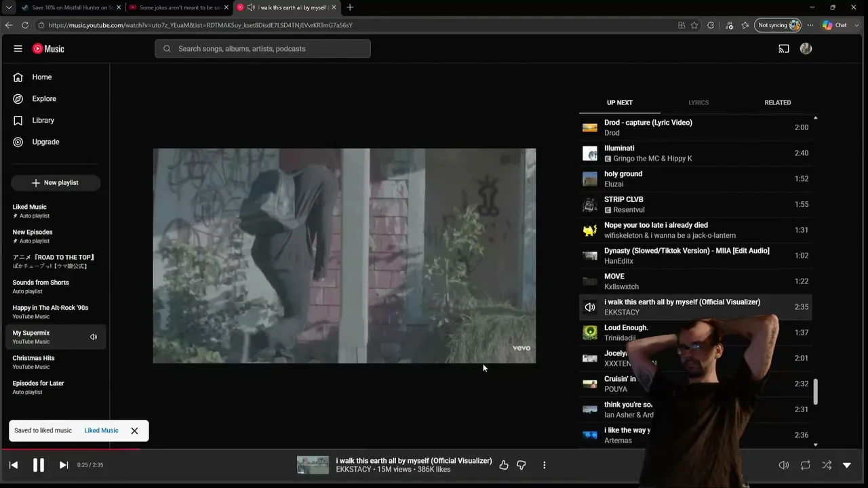The image size is (868, 488).
Task: Open Copilot Chat in the browser
Action: pos(835,25)
